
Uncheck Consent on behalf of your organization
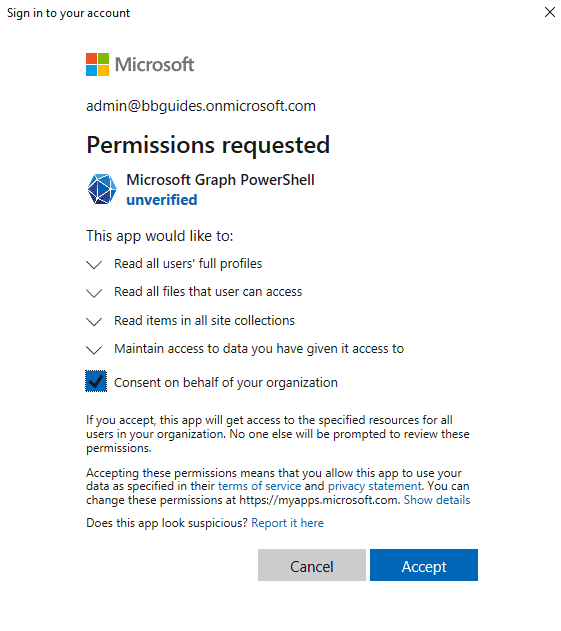pyautogui.click(x=96, y=381)
